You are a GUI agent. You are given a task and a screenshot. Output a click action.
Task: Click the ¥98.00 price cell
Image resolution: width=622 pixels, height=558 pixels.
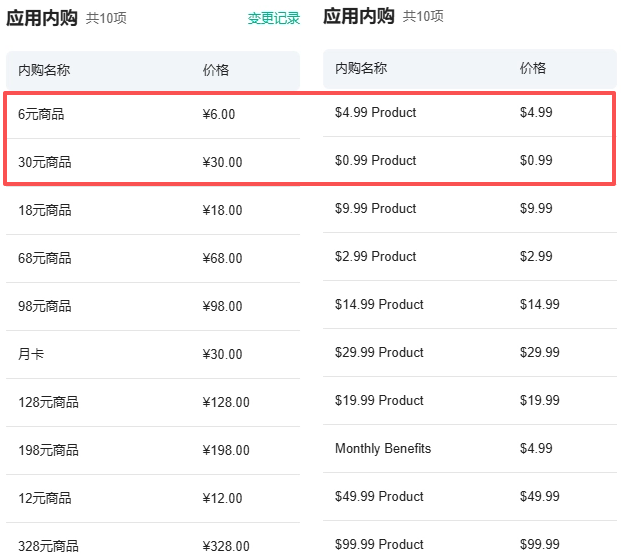click(222, 306)
